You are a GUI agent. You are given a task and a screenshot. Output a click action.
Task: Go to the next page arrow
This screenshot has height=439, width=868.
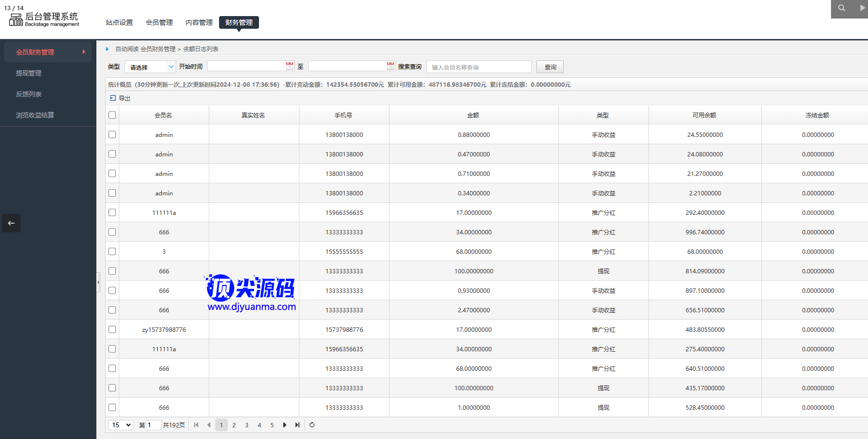click(285, 425)
